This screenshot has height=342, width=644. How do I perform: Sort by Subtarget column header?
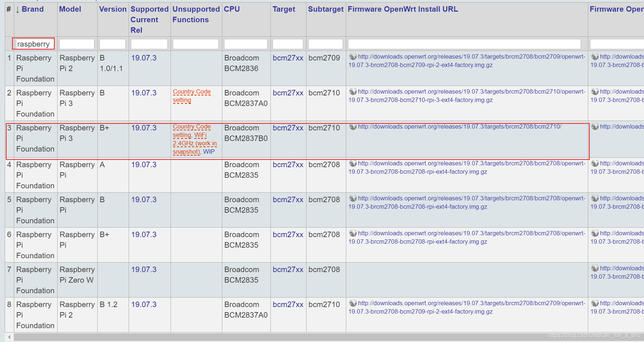(326, 9)
